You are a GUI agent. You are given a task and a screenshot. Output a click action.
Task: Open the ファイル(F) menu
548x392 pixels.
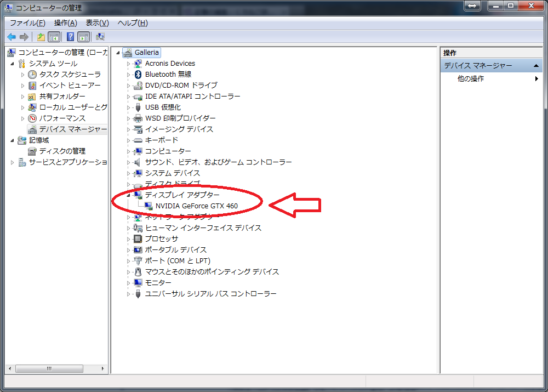tap(27, 23)
